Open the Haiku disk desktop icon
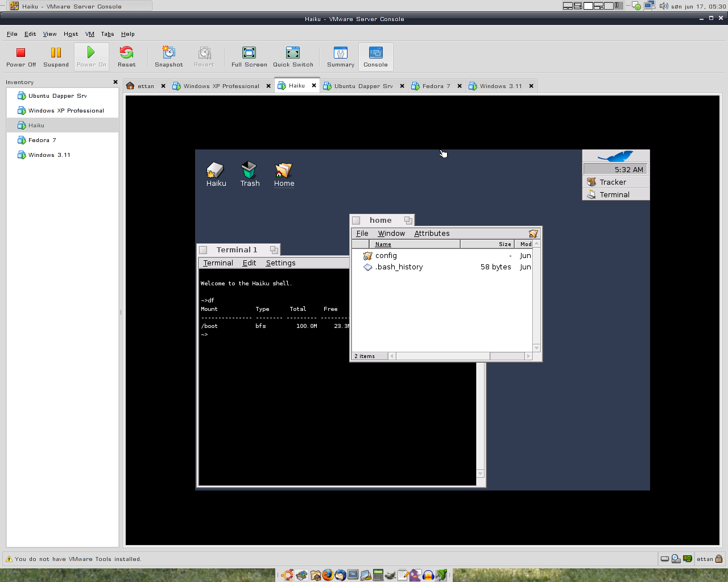 [216, 174]
